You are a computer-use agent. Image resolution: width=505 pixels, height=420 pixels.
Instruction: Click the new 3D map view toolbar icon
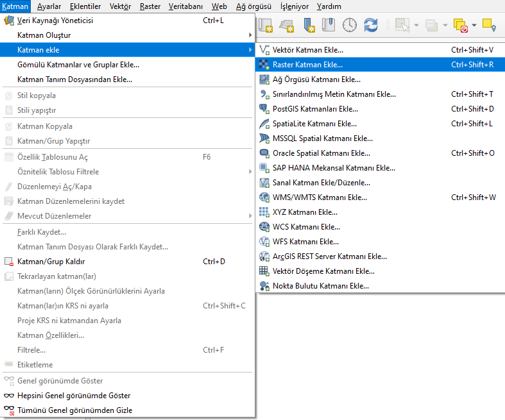(287, 26)
